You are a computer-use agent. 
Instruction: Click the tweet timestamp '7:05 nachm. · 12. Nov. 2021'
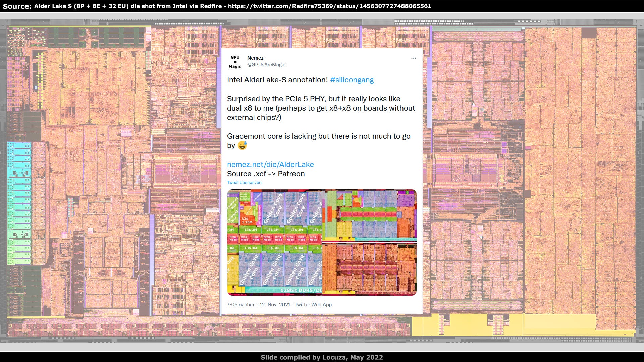point(259,305)
